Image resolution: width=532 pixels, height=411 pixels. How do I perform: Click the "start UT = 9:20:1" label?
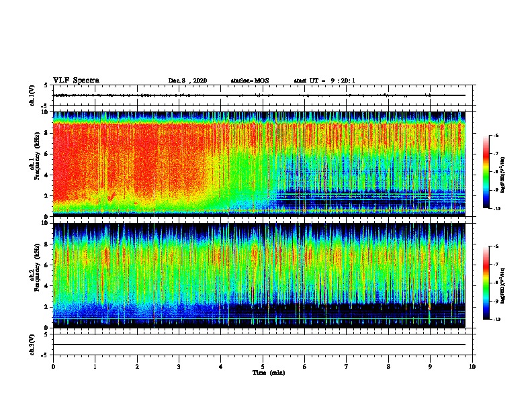pos(324,81)
